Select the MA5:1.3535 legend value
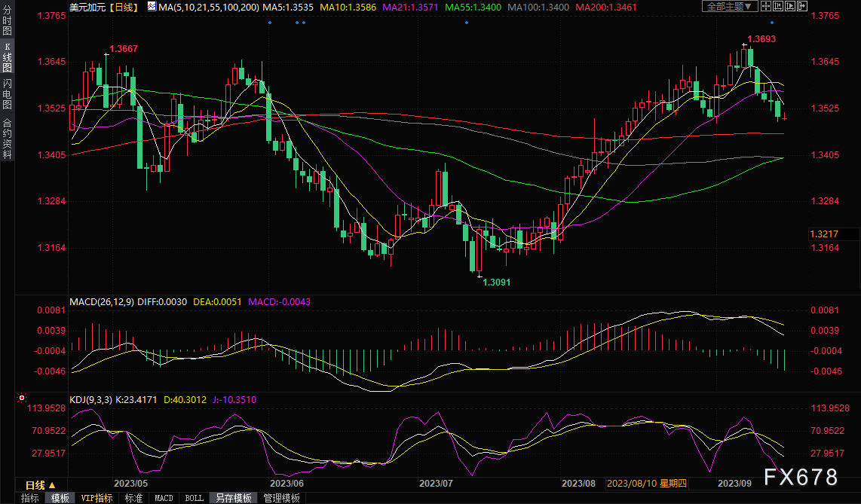 (x=288, y=7)
